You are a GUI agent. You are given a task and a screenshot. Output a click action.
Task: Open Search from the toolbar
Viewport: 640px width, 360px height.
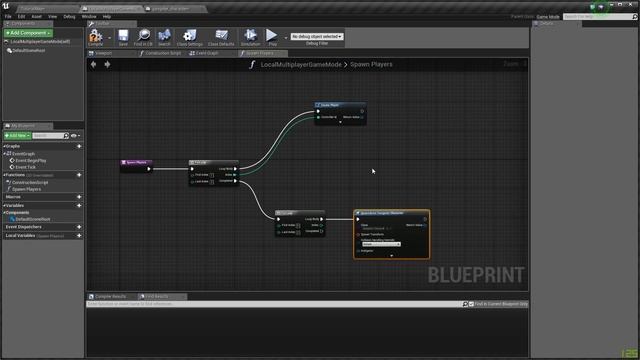[164, 37]
